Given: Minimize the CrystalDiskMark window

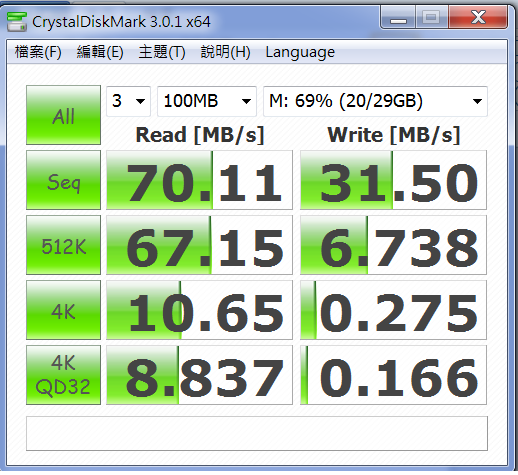Looking at the screenshot, I should coord(398,17).
